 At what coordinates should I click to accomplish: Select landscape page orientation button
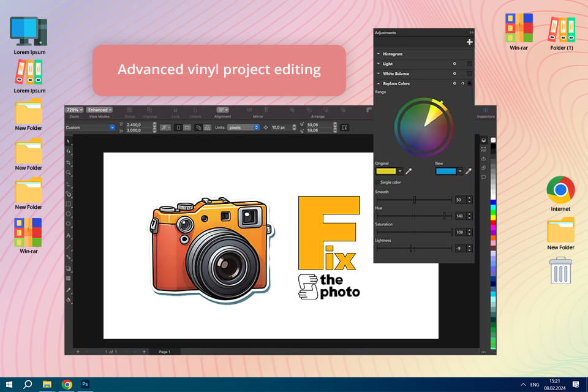[187, 127]
